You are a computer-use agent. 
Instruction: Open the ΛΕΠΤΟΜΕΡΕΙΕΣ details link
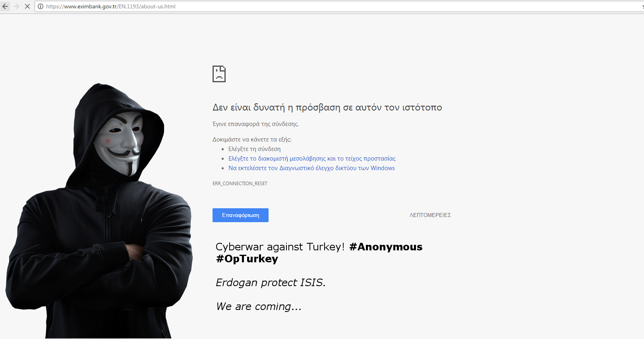tap(430, 215)
